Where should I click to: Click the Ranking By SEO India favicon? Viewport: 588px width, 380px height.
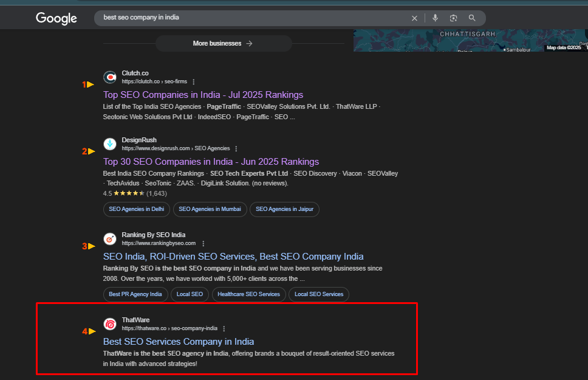click(x=110, y=239)
